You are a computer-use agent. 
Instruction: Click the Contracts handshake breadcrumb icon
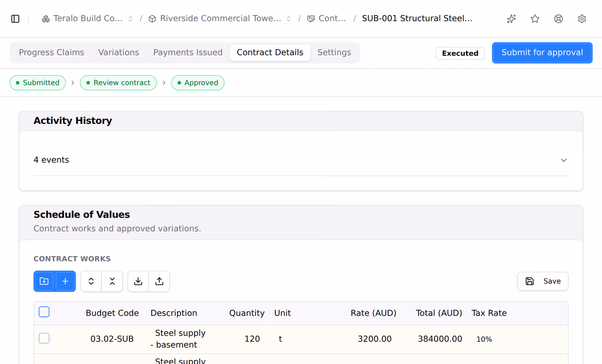[311, 19]
